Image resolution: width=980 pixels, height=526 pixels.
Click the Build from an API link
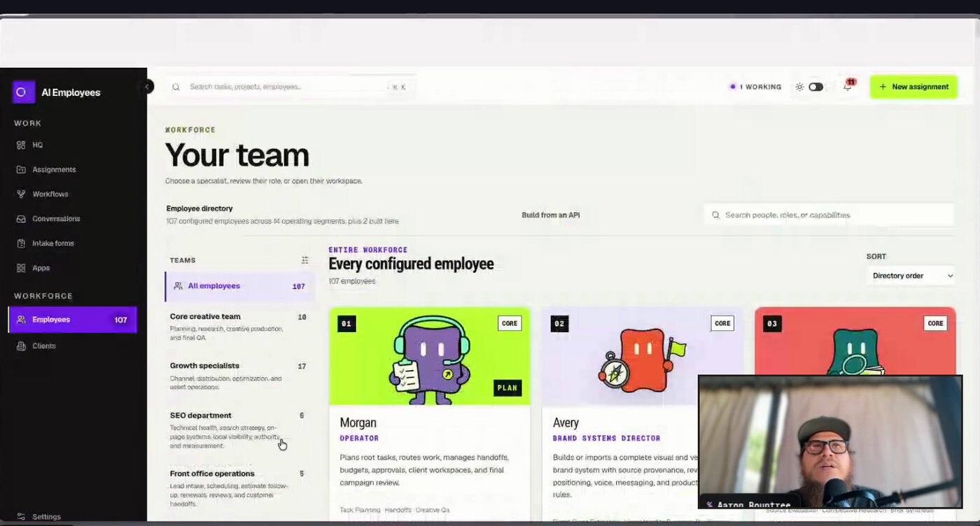coord(551,215)
